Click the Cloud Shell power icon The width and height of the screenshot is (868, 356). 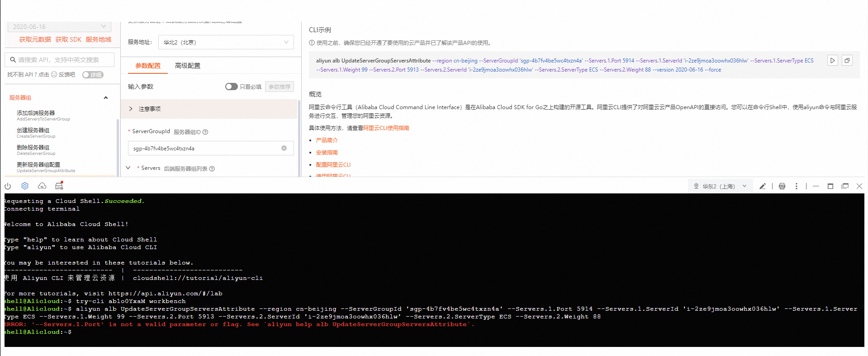(x=8, y=186)
